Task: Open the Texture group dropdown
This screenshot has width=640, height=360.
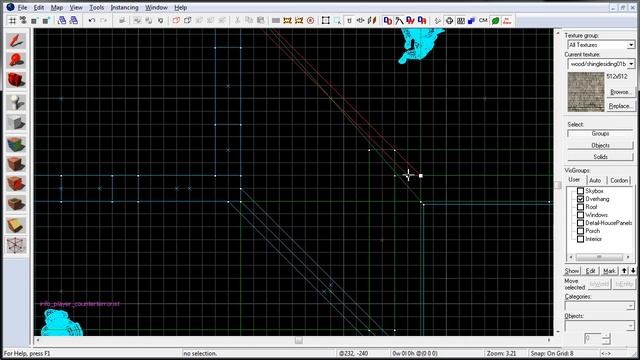Action: (x=631, y=45)
